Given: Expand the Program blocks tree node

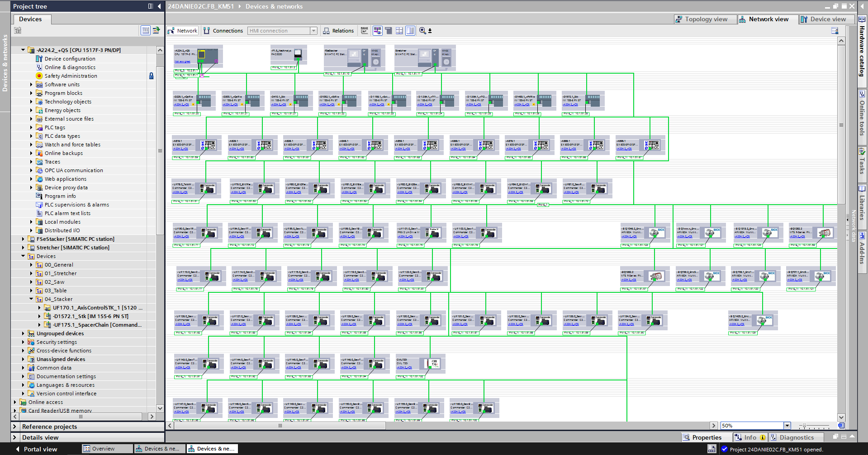Looking at the screenshot, I should (31, 93).
